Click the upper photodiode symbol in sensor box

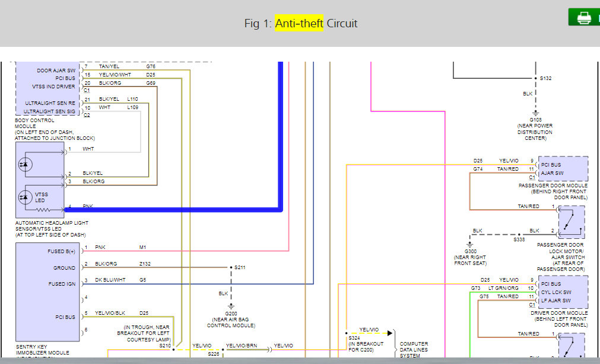point(26,164)
